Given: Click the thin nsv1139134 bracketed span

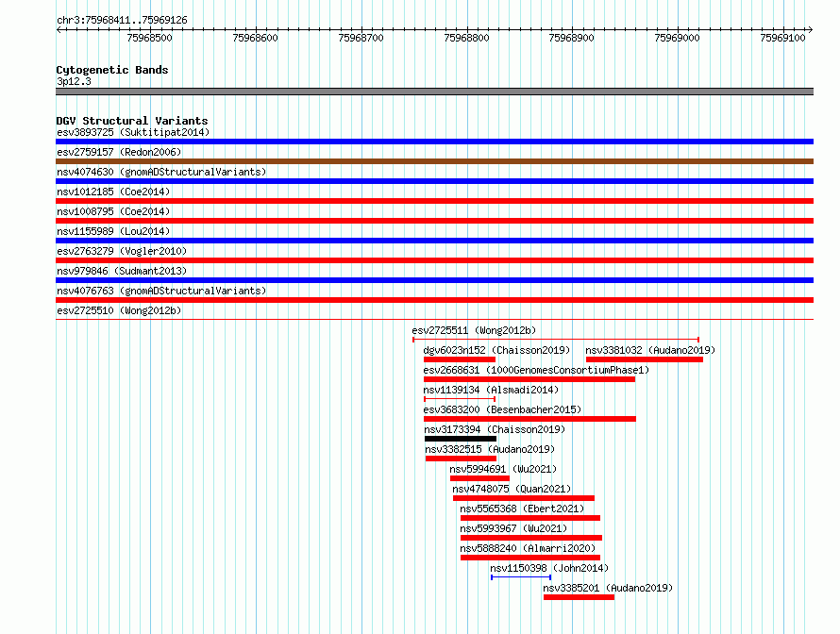Looking at the screenshot, I should click(460, 399).
